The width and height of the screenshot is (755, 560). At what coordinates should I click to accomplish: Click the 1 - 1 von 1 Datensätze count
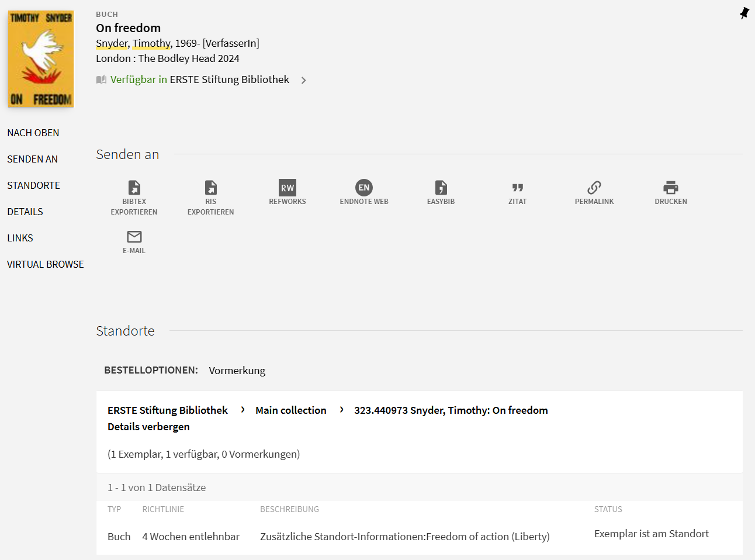pyautogui.click(x=157, y=488)
